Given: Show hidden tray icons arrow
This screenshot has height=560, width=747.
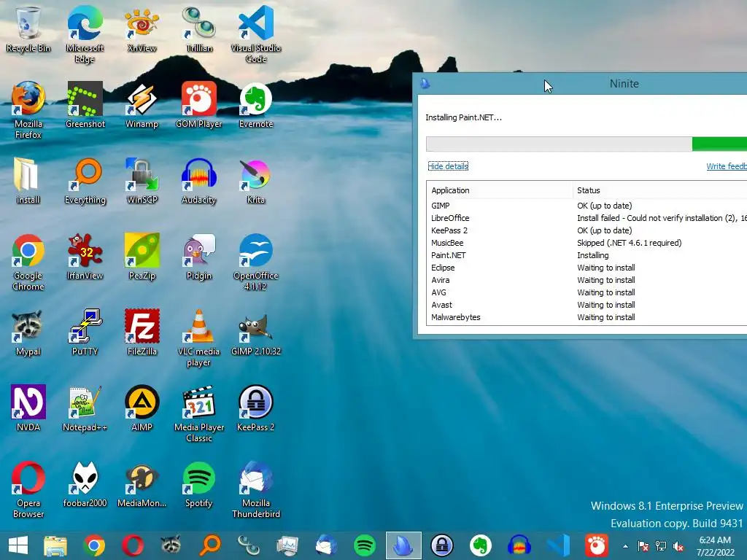Looking at the screenshot, I should pos(625,546).
